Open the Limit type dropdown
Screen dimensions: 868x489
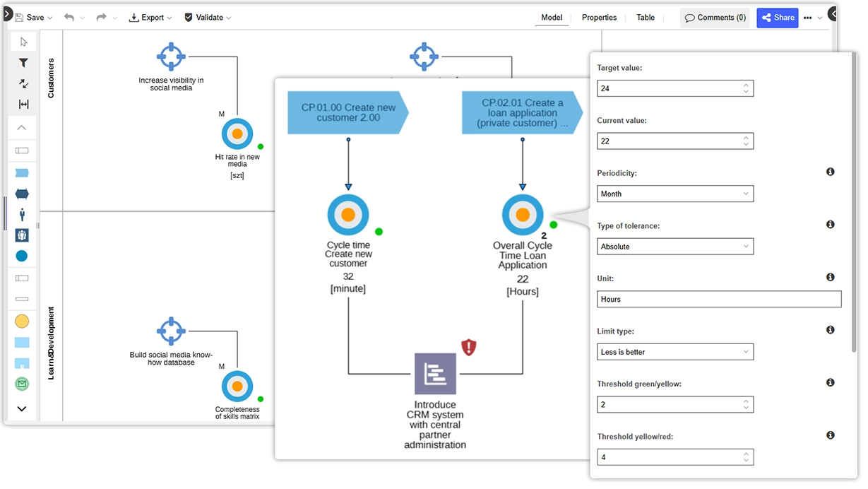click(675, 352)
